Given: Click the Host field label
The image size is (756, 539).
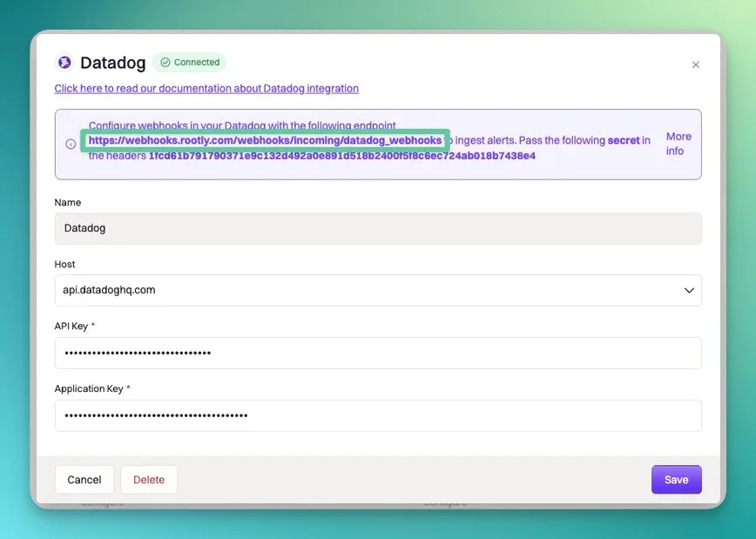Looking at the screenshot, I should [x=64, y=264].
